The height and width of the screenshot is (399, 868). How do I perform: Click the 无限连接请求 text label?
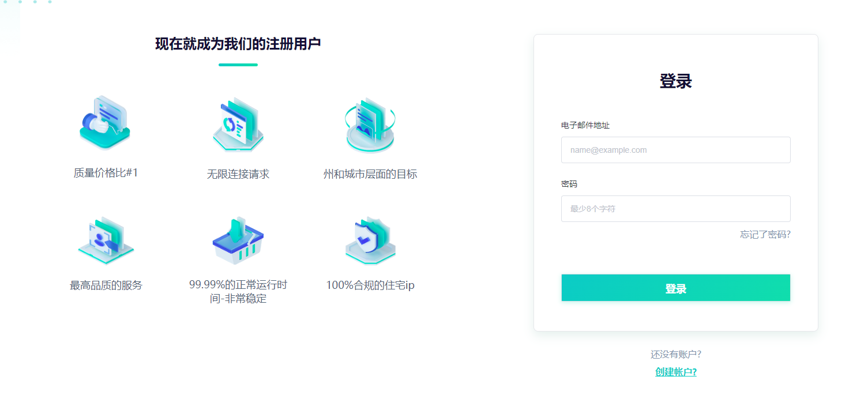click(x=238, y=174)
